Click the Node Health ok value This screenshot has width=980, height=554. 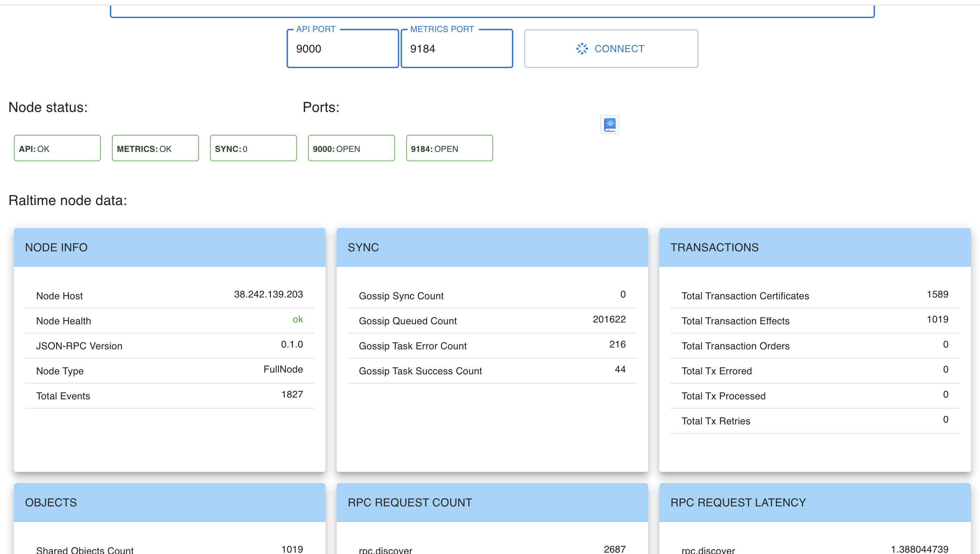pyautogui.click(x=297, y=319)
